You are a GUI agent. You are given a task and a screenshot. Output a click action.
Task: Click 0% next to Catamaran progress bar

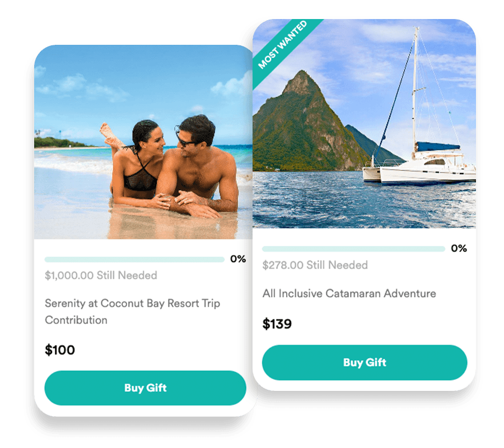coord(459,249)
